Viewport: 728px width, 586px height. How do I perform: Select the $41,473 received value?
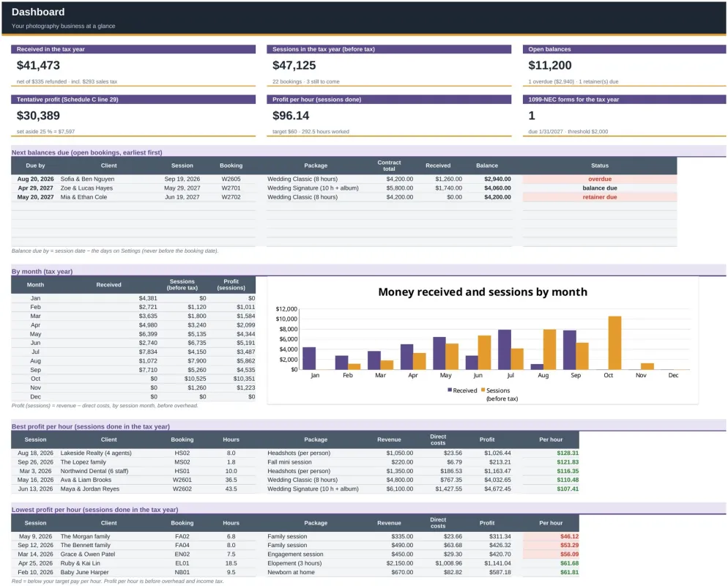38,65
